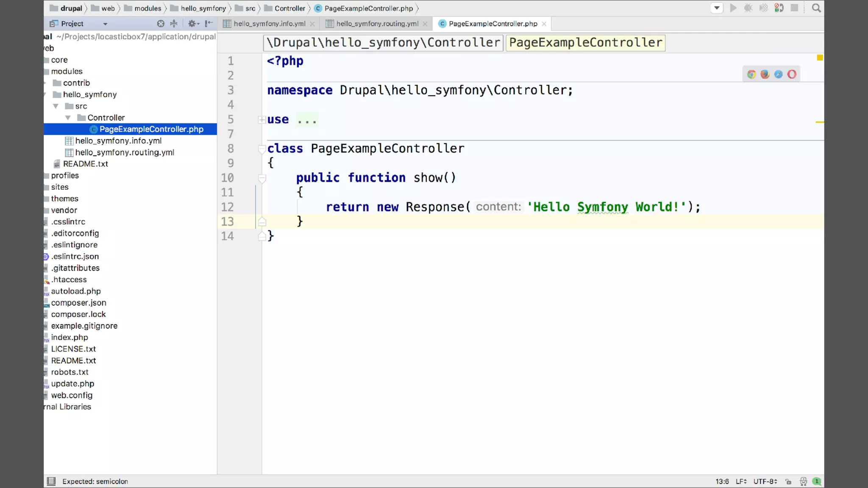Toggle tool window bars via bottom-left icon

tap(51, 481)
